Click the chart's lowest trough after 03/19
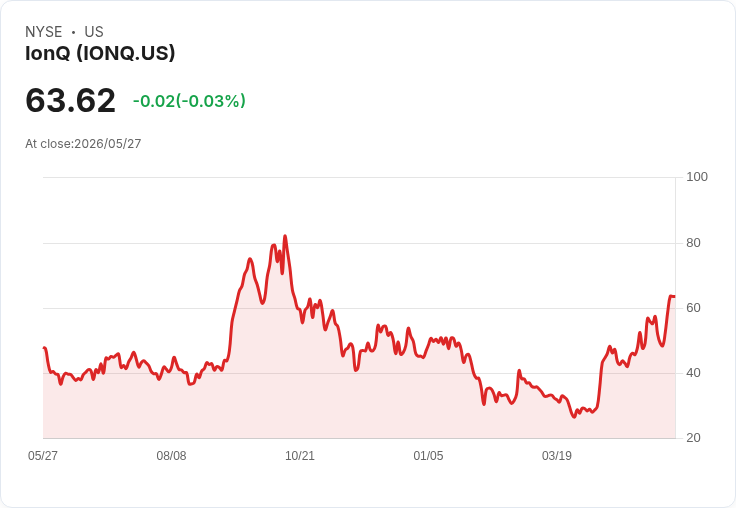This screenshot has height=508, width=736. [x=574, y=416]
